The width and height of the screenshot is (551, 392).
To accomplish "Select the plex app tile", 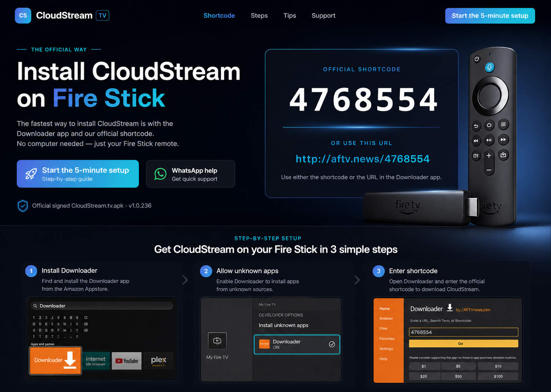I will pyautogui.click(x=159, y=361).
